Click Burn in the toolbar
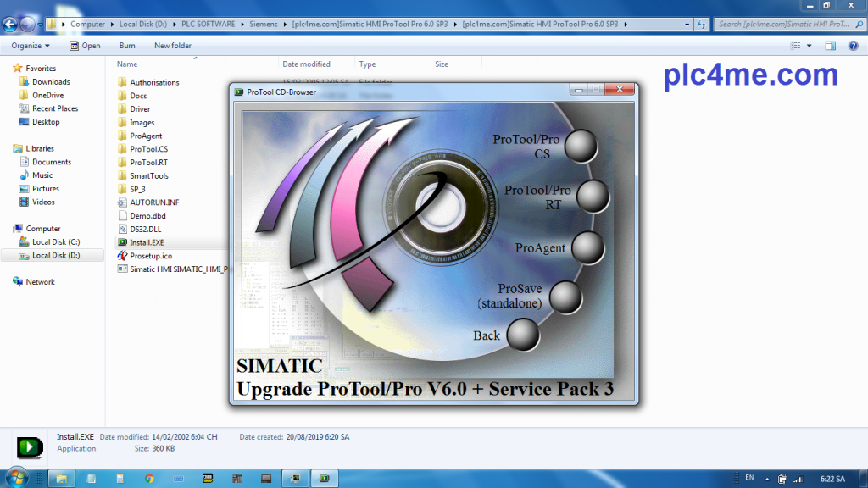The height and width of the screenshot is (488, 868). tap(127, 46)
